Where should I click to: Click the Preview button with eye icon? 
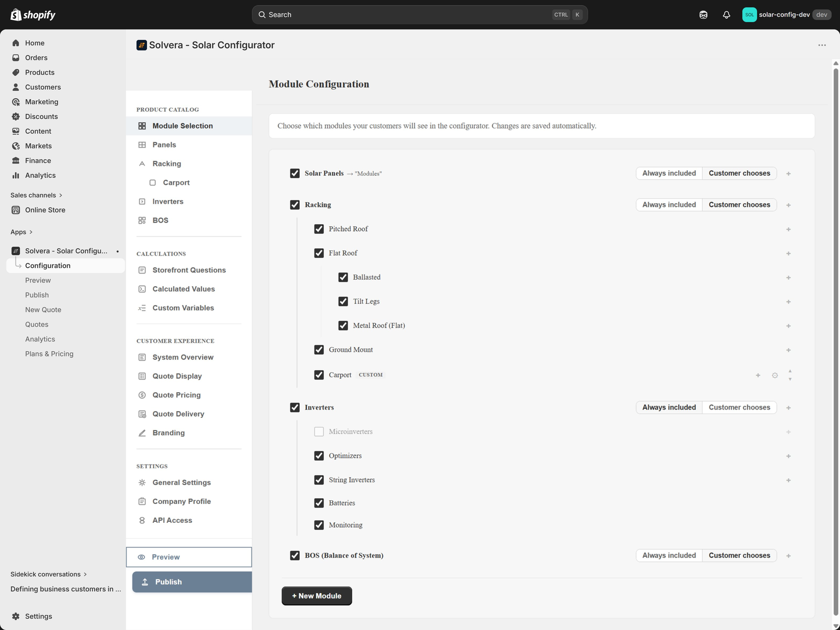click(x=189, y=557)
